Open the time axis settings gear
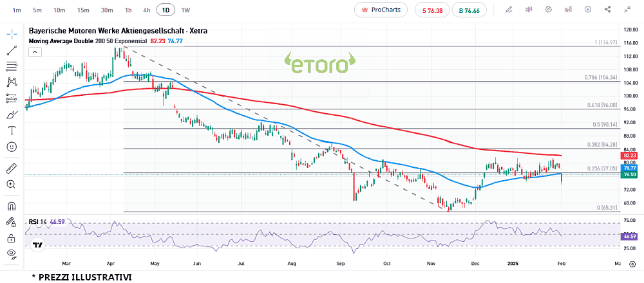This screenshot has height=283, width=644. [632, 264]
